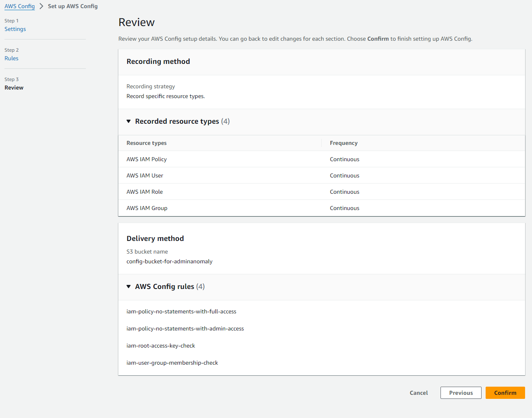Click the iam-root-access-key-check rule
The image size is (532, 418).
click(161, 346)
